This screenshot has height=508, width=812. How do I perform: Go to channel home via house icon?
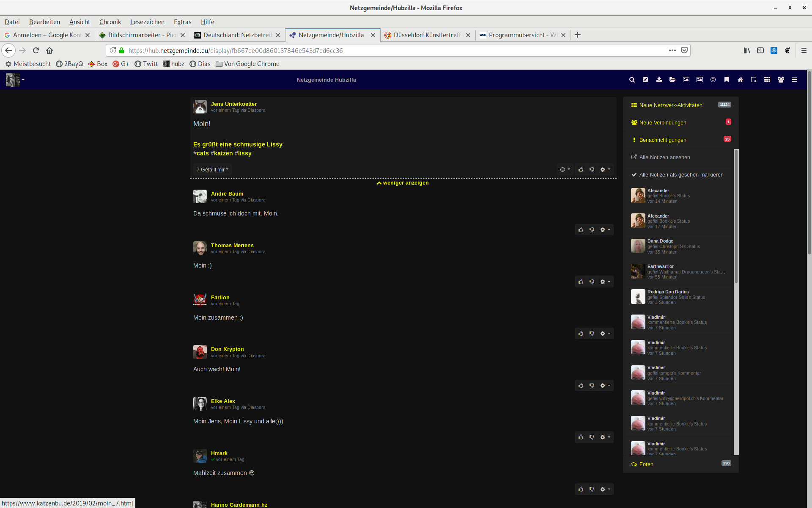tap(740, 80)
